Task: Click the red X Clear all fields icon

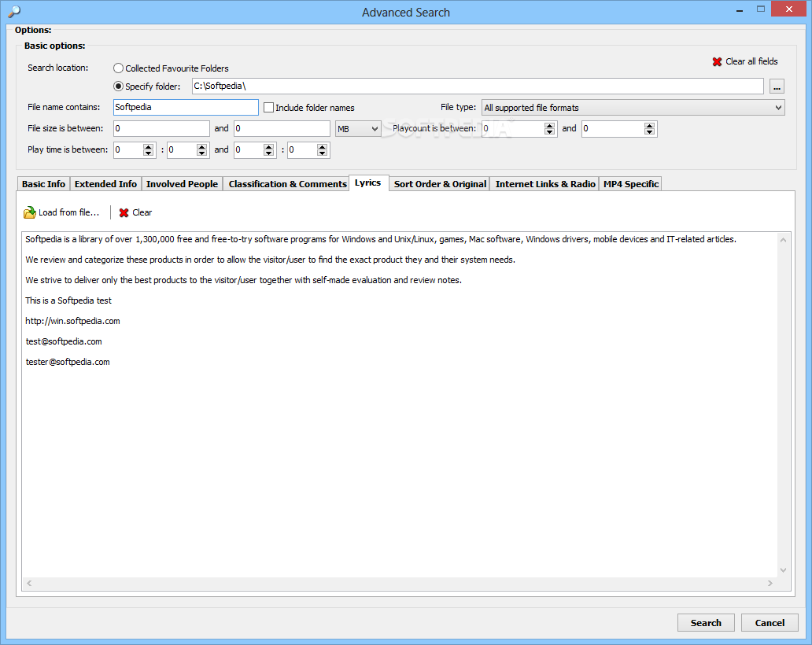Action: pos(717,61)
